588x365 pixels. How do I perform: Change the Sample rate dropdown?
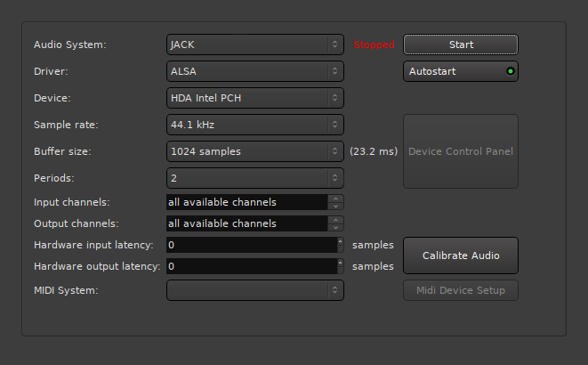254,125
